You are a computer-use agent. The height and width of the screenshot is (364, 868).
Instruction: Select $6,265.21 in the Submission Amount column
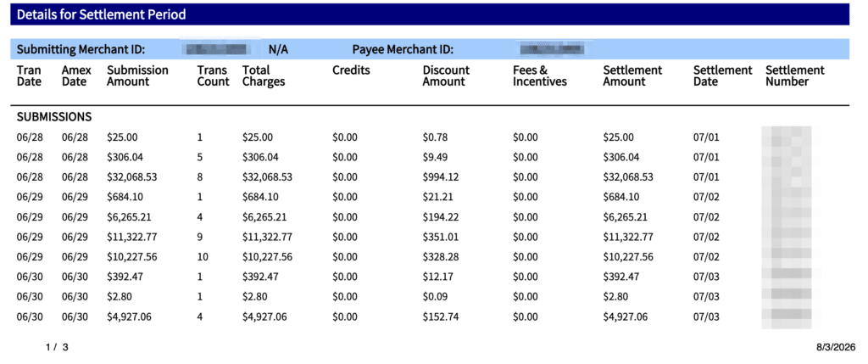point(129,217)
